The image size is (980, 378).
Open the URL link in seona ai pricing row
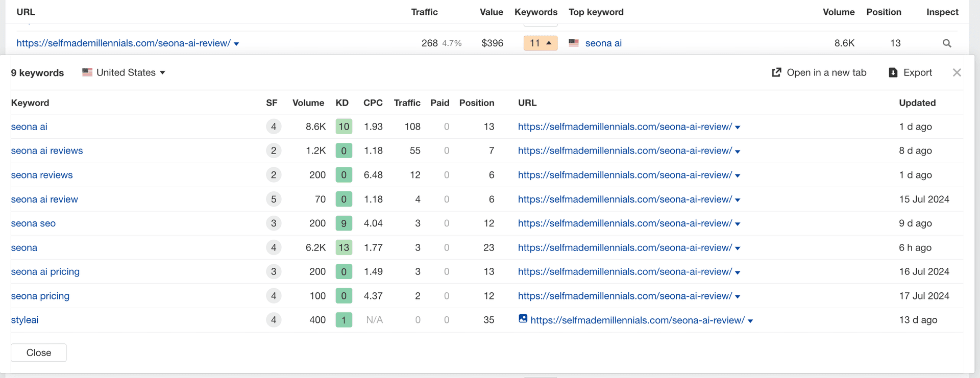[625, 271]
